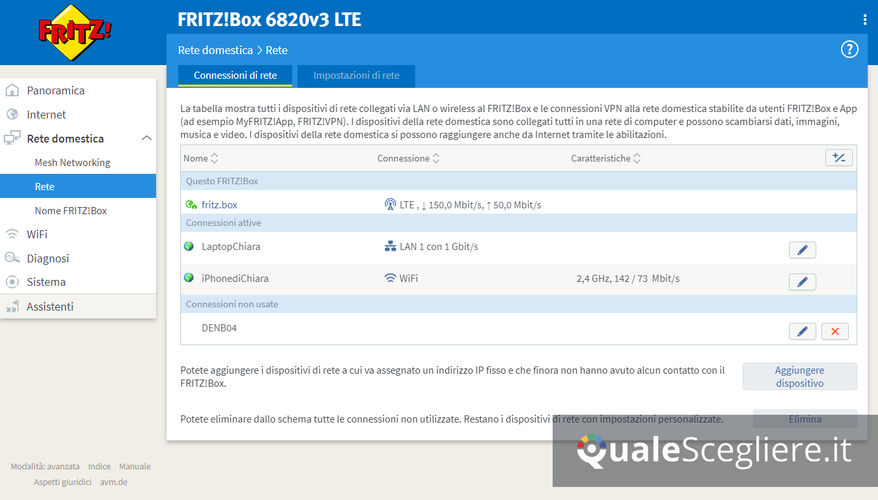Click the WiFi signal icon for iPhonediChiara
The height and width of the screenshot is (500, 878).
(x=390, y=278)
